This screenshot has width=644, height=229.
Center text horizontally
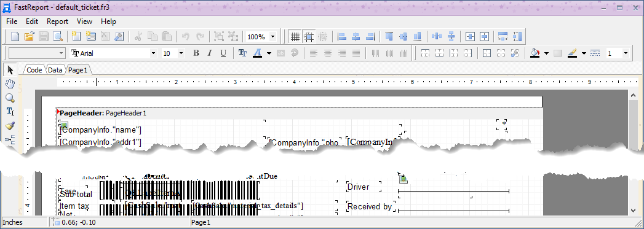point(328,53)
